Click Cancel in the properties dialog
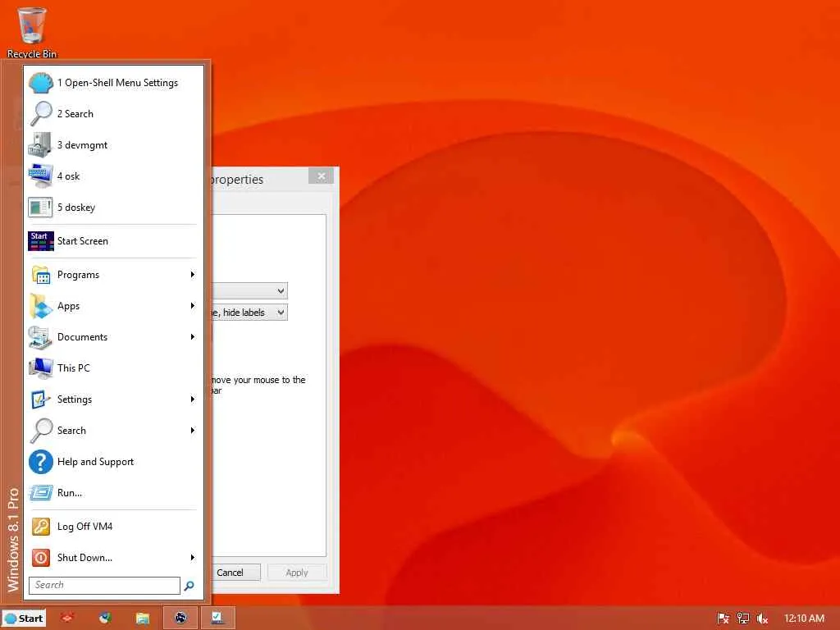The width and height of the screenshot is (840, 630). 236,572
